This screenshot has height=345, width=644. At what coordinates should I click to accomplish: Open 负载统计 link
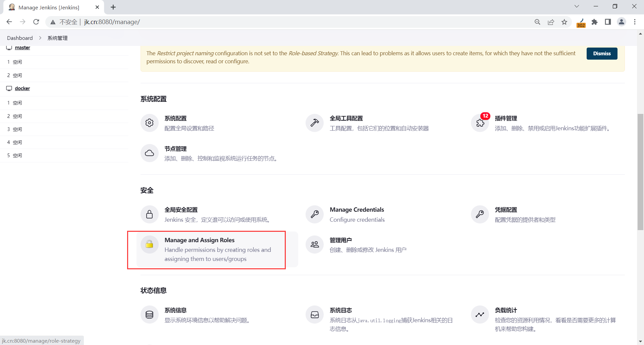506,310
